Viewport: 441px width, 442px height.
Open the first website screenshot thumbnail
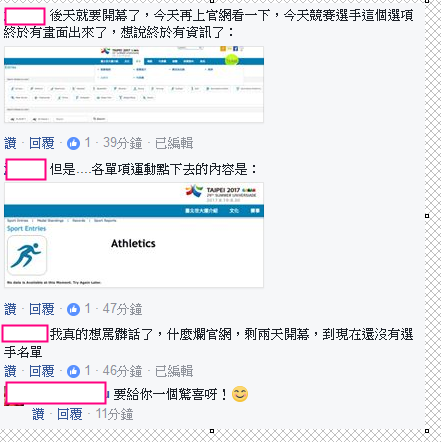134,85
